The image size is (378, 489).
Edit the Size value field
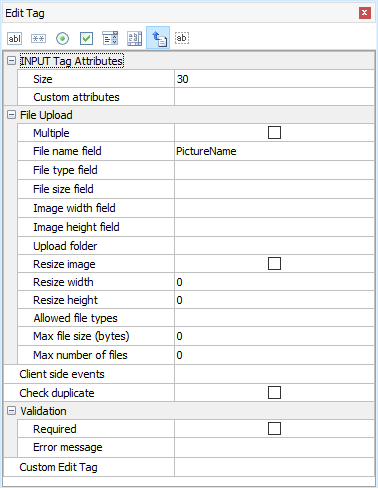(x=274, y=79)
